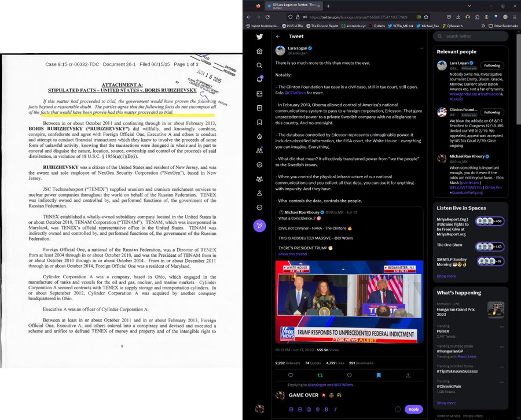Open Bookmarks icon in sidebar
521x420 pixels.
[259, 122]
